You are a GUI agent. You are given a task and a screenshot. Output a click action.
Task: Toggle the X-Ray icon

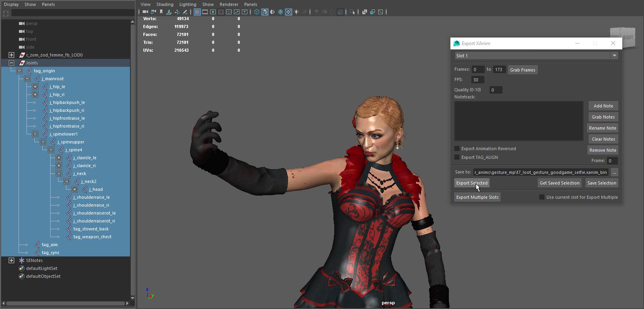365,12
